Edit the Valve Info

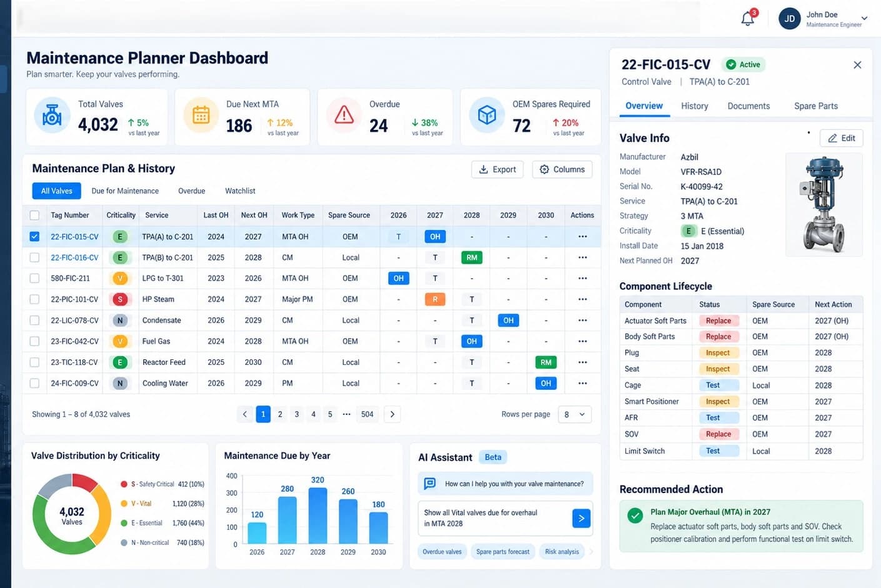point(842,138)
